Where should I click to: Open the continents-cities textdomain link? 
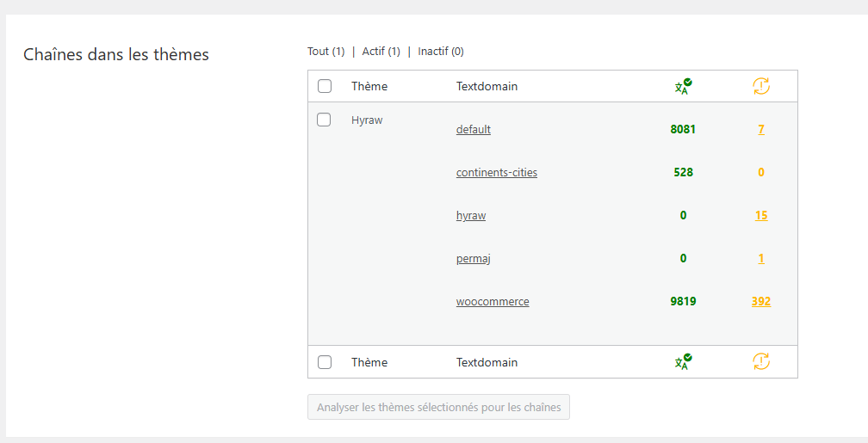click(497, 173)
